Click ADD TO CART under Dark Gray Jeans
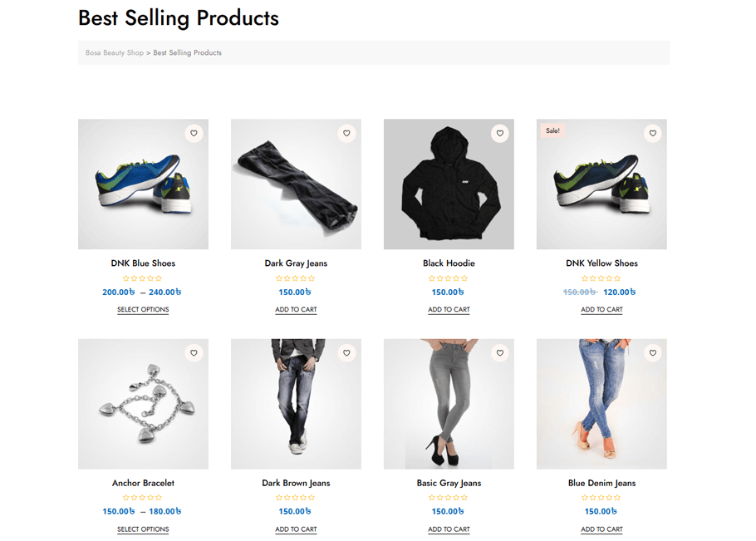This screenshot has height=541, width=756. (x=296, y=309)
